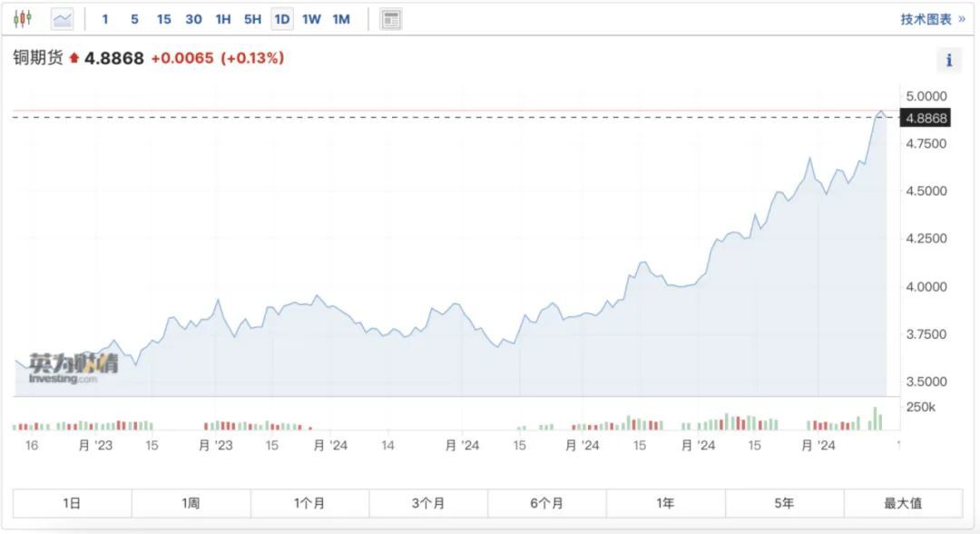
Task: Click the 铜期货 instrument title
Action: tap(38, 58)
